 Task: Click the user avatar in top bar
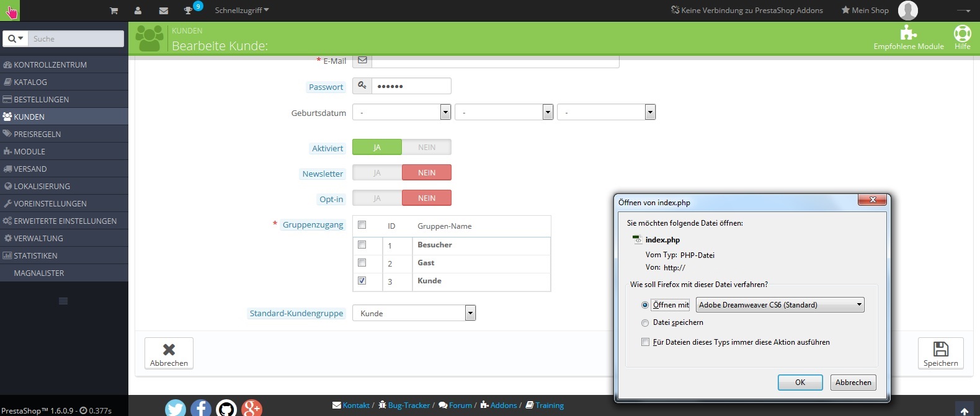click(908, 11)
